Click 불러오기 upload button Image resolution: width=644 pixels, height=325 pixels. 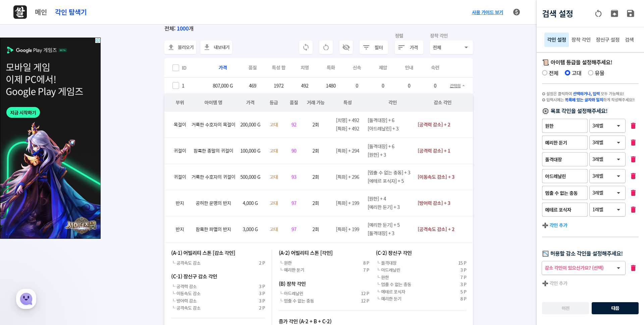(x=181, y=47)
